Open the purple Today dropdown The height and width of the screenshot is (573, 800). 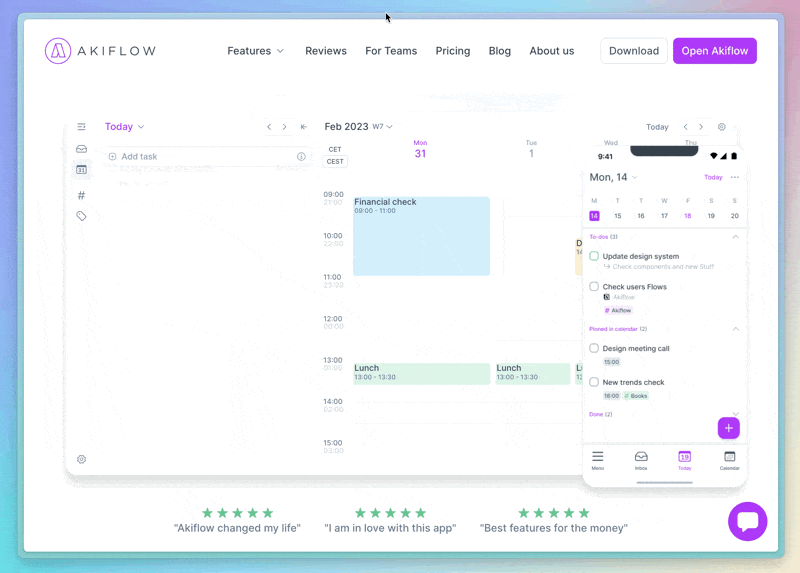(x=124, y=127)
